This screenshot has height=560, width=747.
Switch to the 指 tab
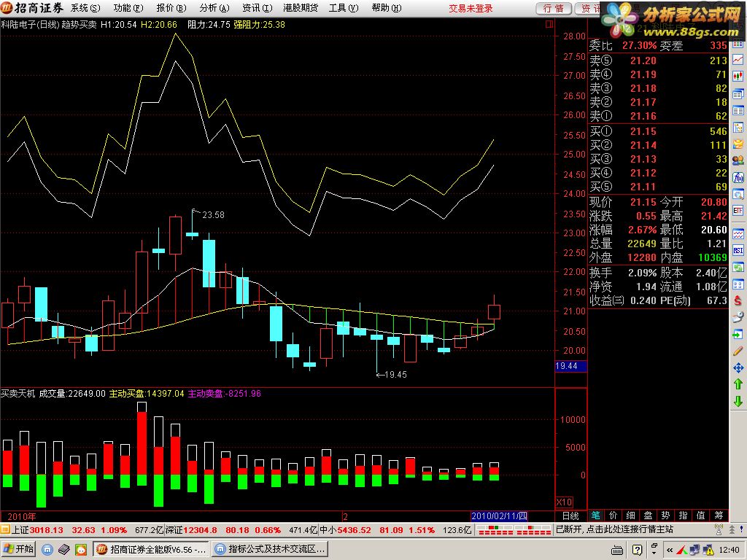coord(683,516)
